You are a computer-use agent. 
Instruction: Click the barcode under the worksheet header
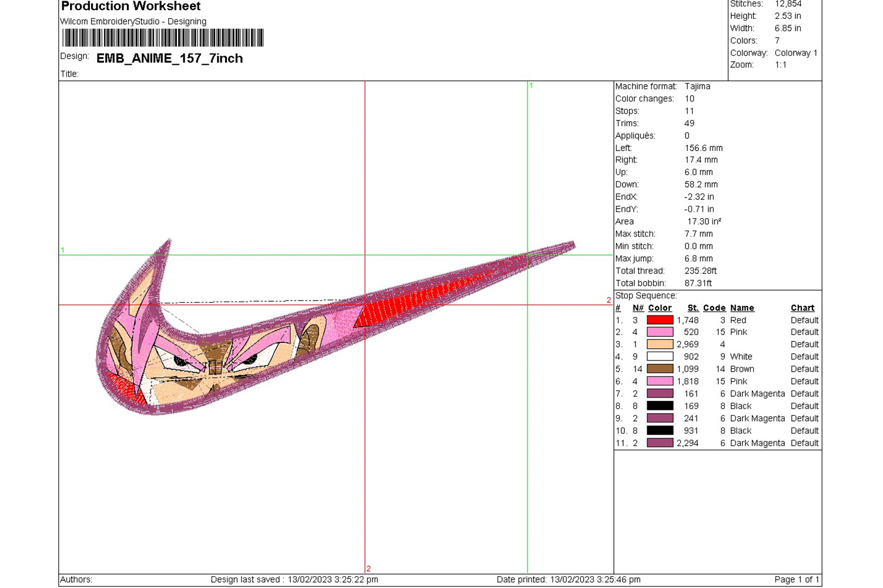coord(163,38)
